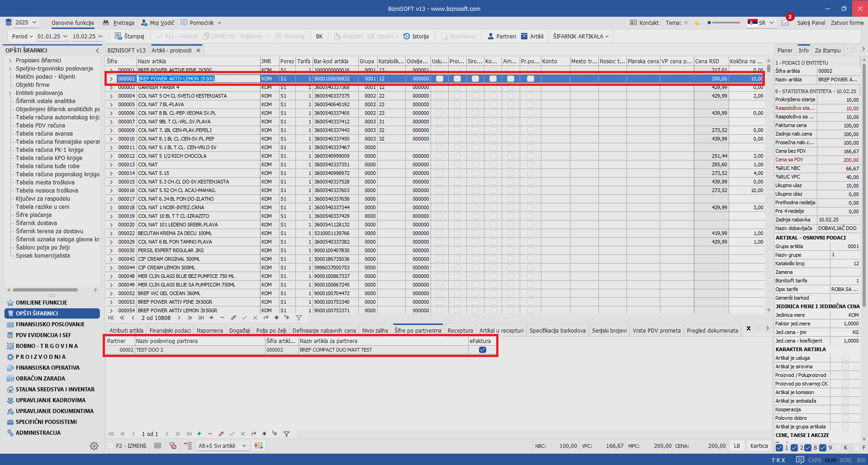This screenshot has width=868, height=465.
Task: Switch to dark theme moon icon
Action: point(697,23)
